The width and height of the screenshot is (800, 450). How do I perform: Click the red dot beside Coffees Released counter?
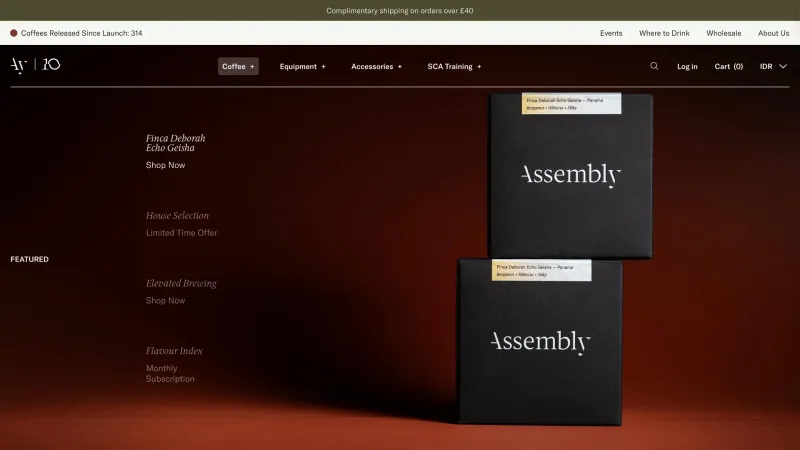click(x=14, y=33)
